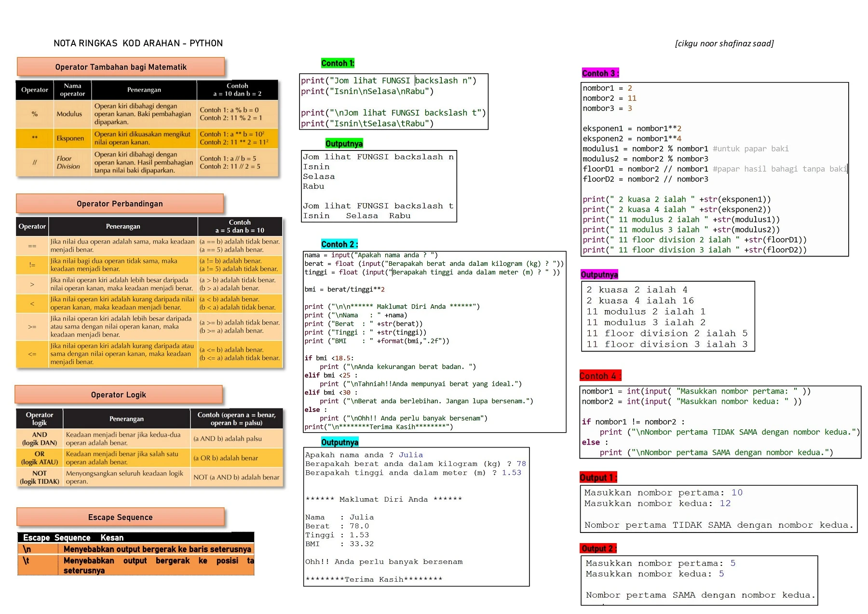This screenshot has height=614, width=868.
Task: Click the red Output 1 label
Action: point(598,478)
